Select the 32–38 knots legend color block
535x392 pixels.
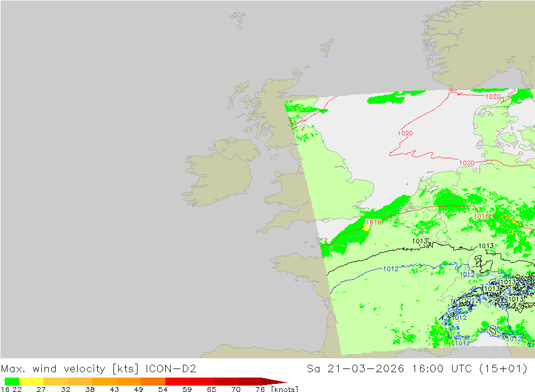click(x=80, y=381)
